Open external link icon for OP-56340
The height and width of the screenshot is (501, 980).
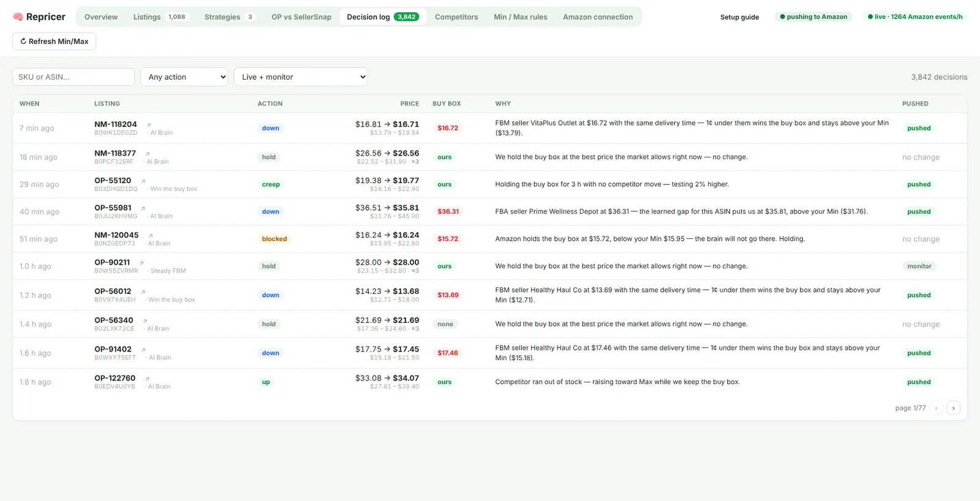145,321
